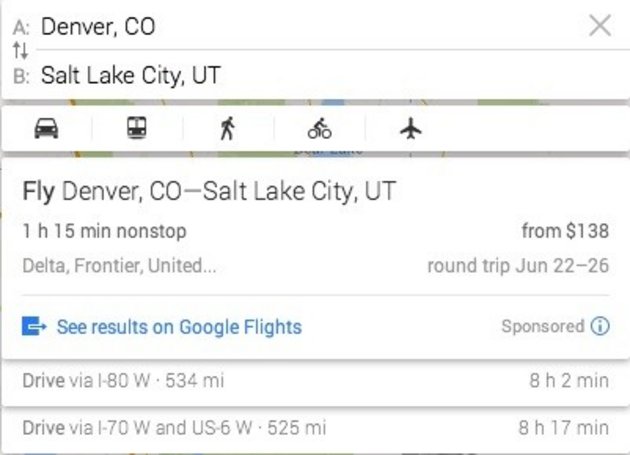Click the round trip Jun 22–26 dates
Screen dimensions: 630x455
tap(517, 267)
